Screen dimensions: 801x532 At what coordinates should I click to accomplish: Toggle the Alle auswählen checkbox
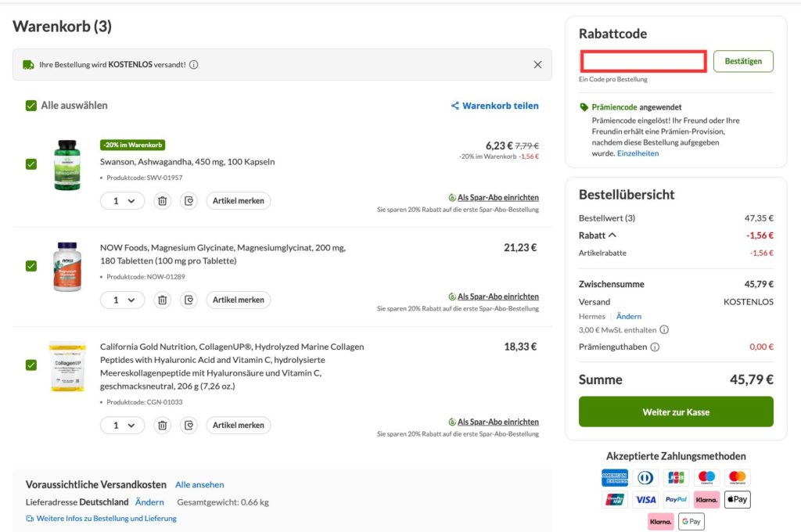click(31, 106)
